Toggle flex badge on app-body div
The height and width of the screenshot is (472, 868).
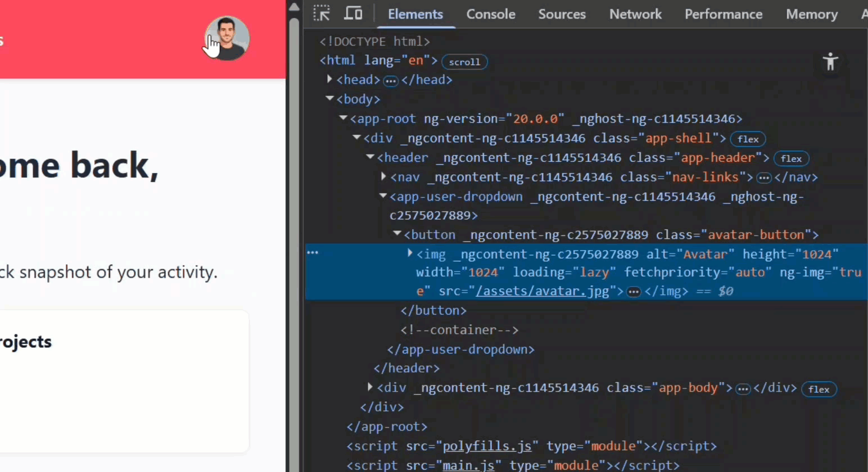pyautogui.click(x=819, y=389)
